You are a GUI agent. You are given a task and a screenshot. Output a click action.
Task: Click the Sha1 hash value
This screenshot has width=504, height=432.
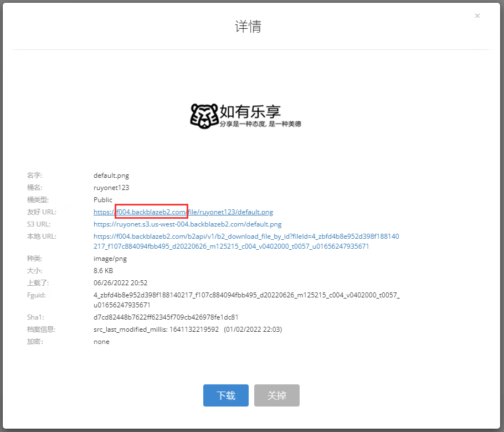tap(166, 317)
